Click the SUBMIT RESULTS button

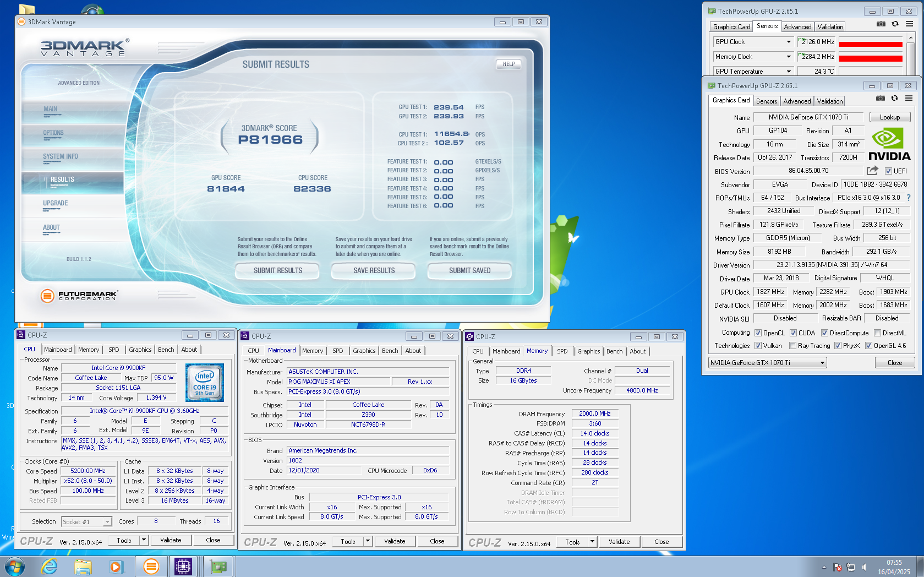(278, 271)
